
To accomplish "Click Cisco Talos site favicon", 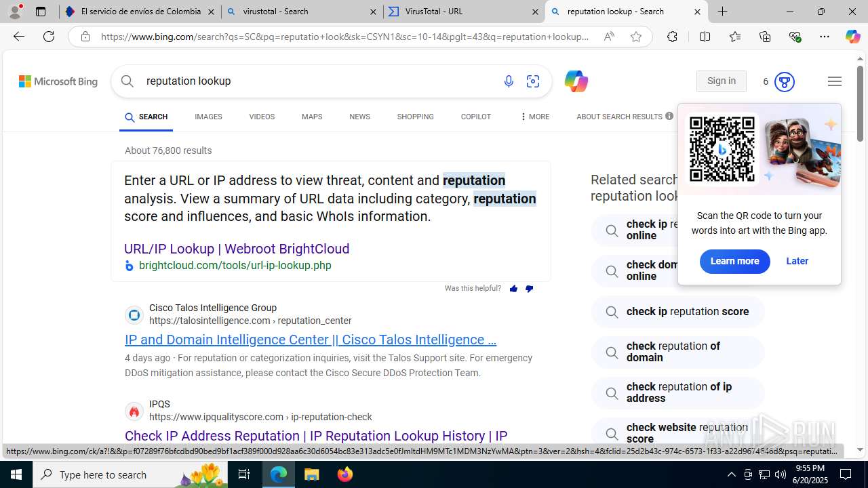I will pyautogui.click(x=134, y=314).
